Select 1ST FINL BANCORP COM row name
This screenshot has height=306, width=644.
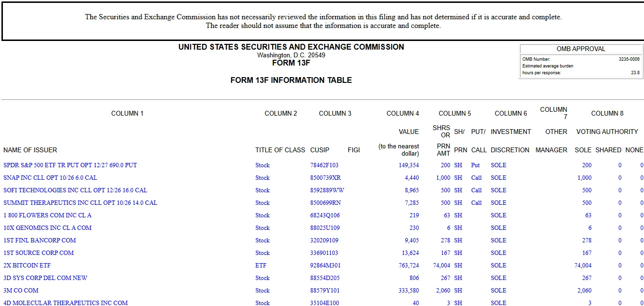(40, 240)
